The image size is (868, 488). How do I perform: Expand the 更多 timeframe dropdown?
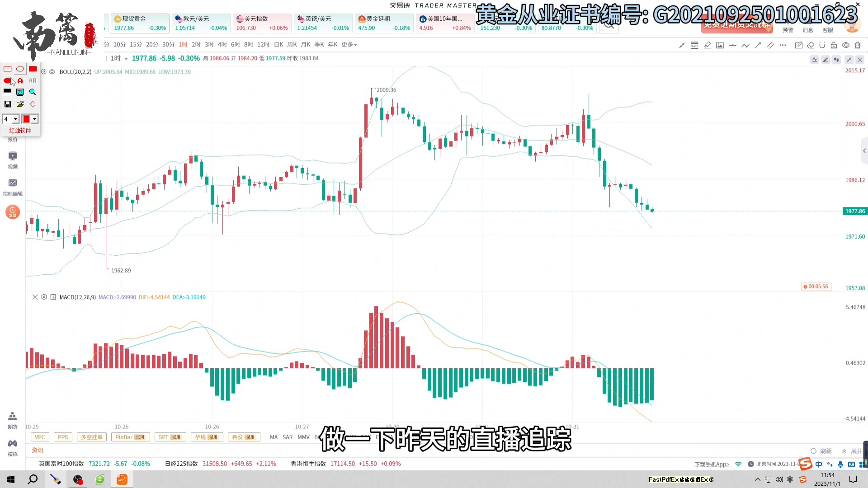(349, 45)
